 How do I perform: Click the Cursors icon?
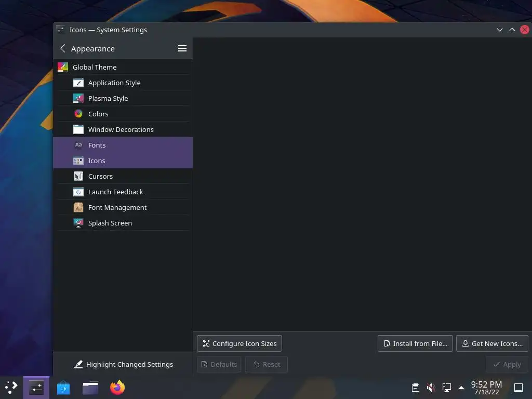coord(78,177)
